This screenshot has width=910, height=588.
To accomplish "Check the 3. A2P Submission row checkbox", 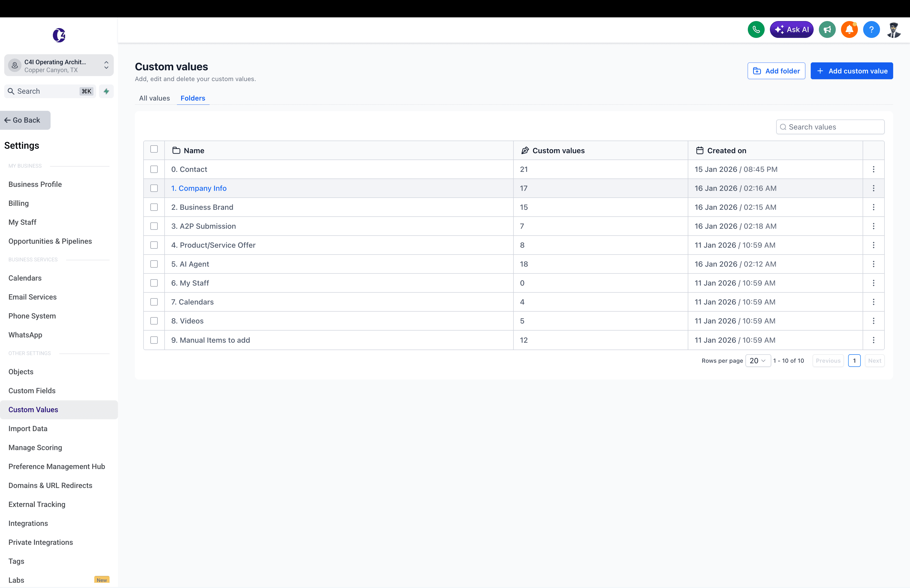I will point(154,226).
